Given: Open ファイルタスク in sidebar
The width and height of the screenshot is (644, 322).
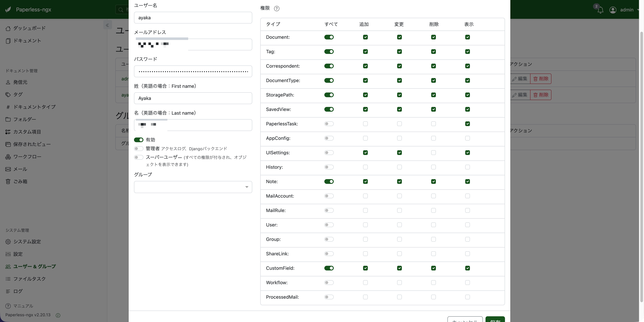Looking at the screenshot, I should (x=29, y=279).
